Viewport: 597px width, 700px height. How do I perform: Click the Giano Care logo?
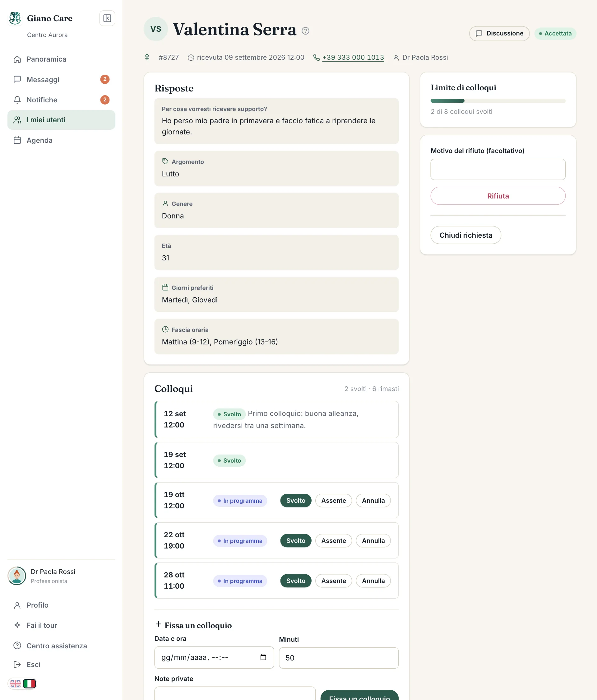15,18
